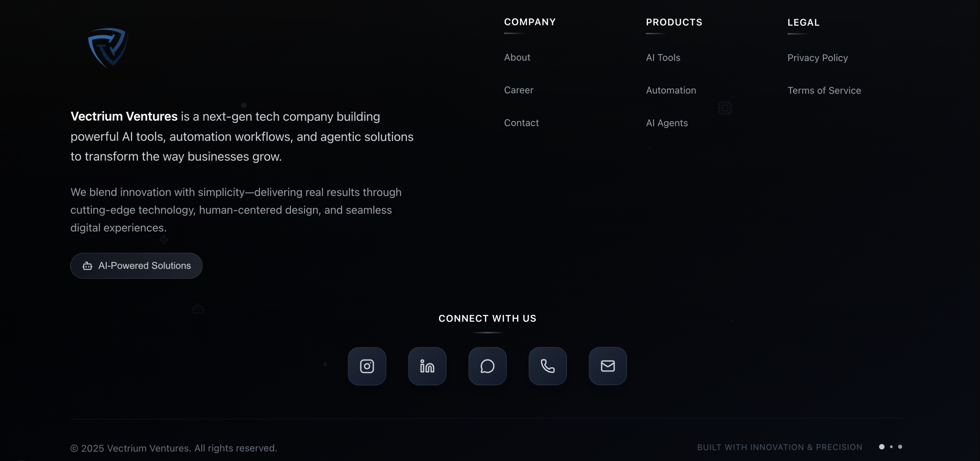Click the chat bubble message icon
This screenshot has width=980, height=461.
(x=487, y=366)
